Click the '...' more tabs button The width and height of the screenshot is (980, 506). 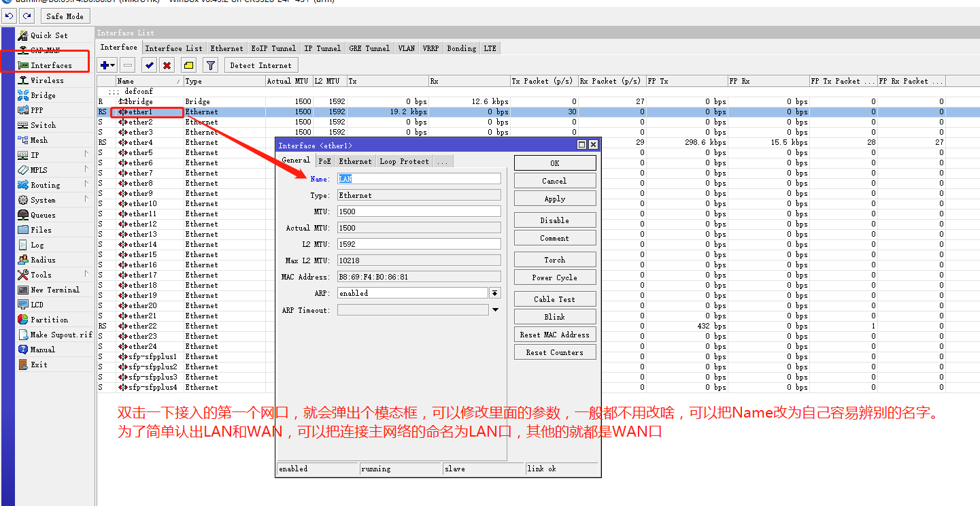443,162
